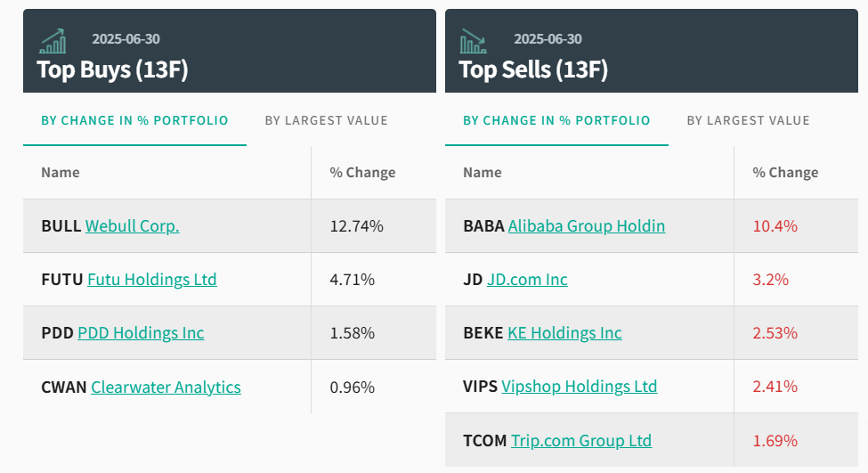Select Top Sells 'By Change in % Portfolio' tab
The image size is (868, 473).
[556, 120]
